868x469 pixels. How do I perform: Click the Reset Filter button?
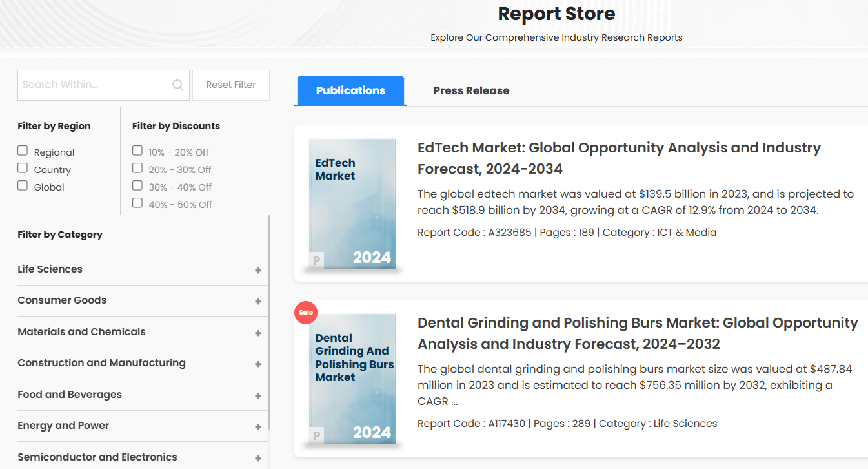231,85
